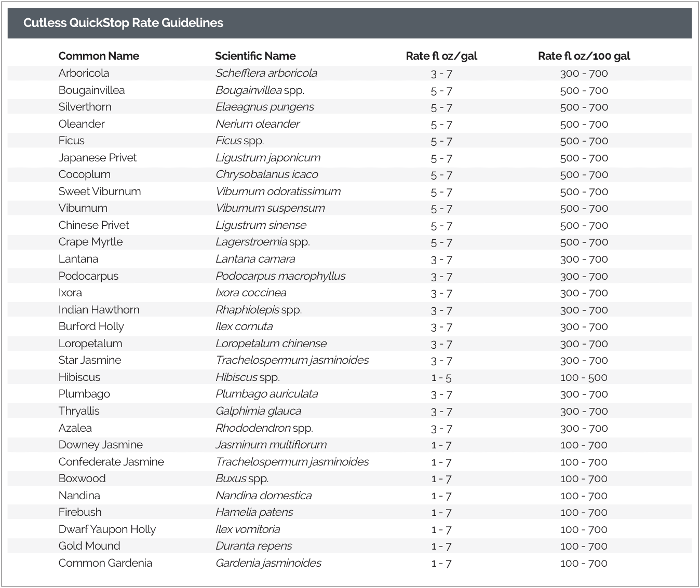Viewport: 700px width, 588px height.
Task: Select the Loropetalum chinense cell
Action: click(x=271, y=344)
